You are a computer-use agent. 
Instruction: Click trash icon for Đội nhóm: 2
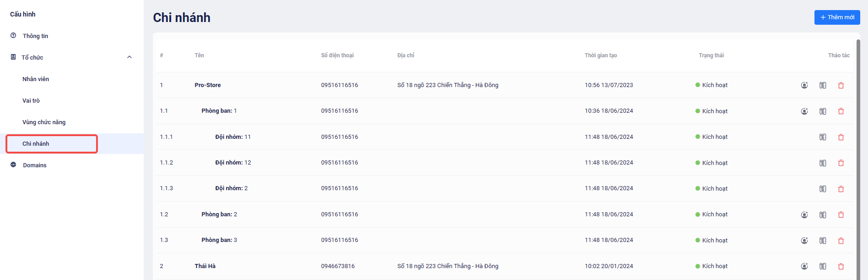coord(841,189)
